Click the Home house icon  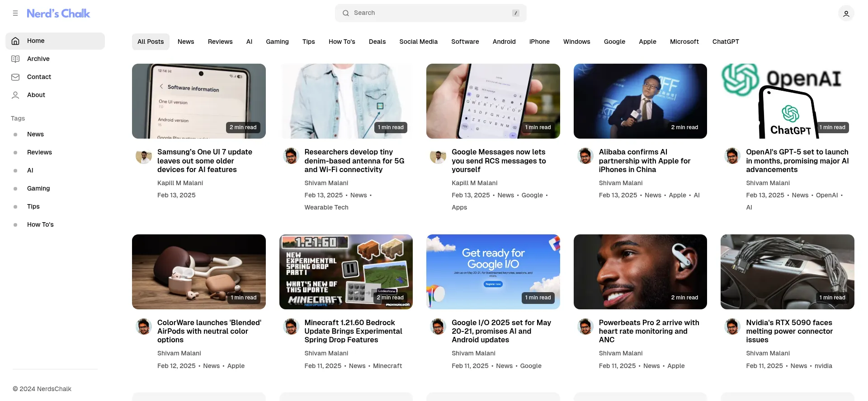pyautogui.click(x=15, y=41)
